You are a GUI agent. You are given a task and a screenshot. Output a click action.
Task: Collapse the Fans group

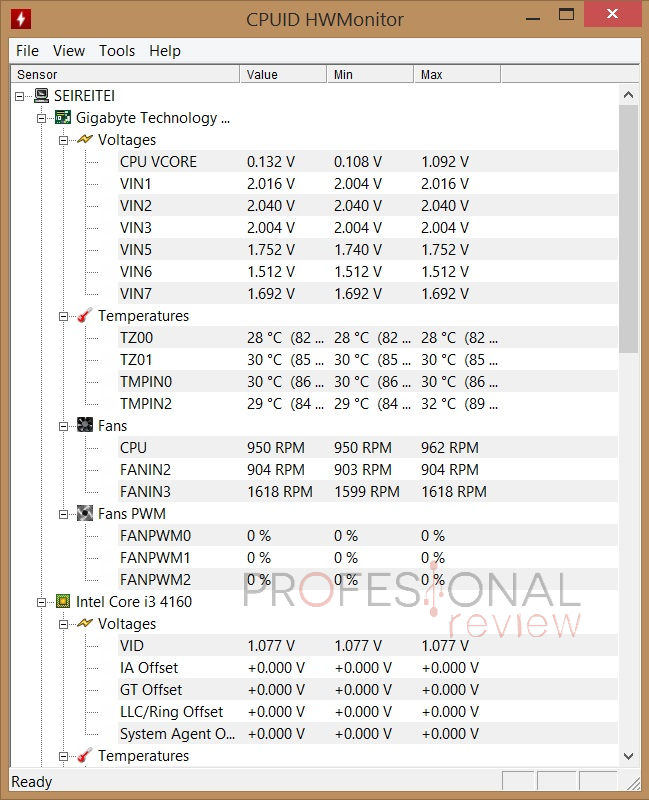click(x=63, y=426)
